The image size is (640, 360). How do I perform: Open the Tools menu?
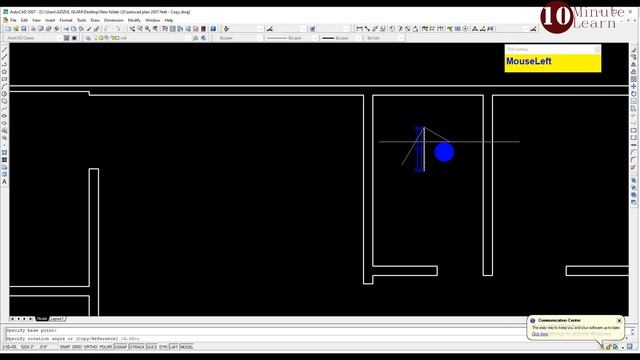[82, 20]
